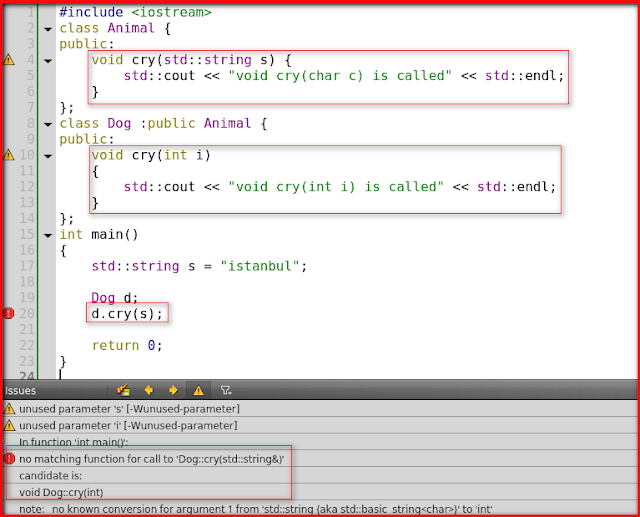The width and height of the screenshot is (640, 517).
Task: Click the red error marker on line 20
Action: (x=9, y=313)
